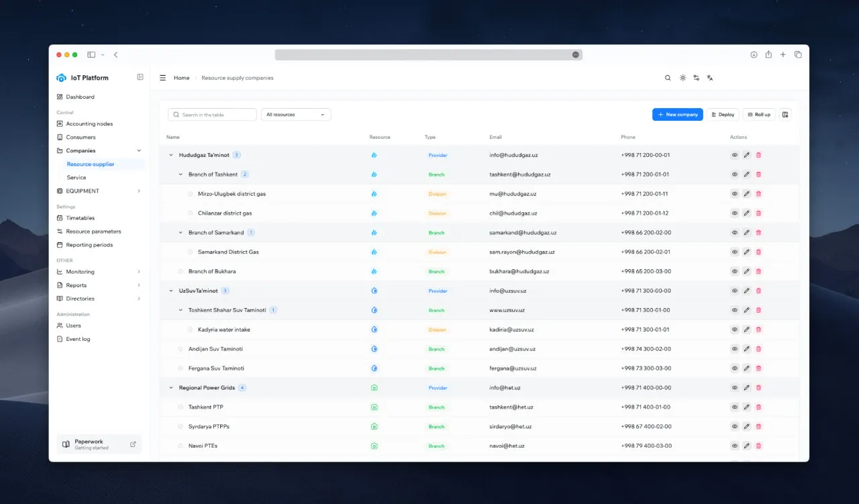859x504 pixels.
Task: Expand the Regional Power Grids chevron
Action: pos(170,387)
